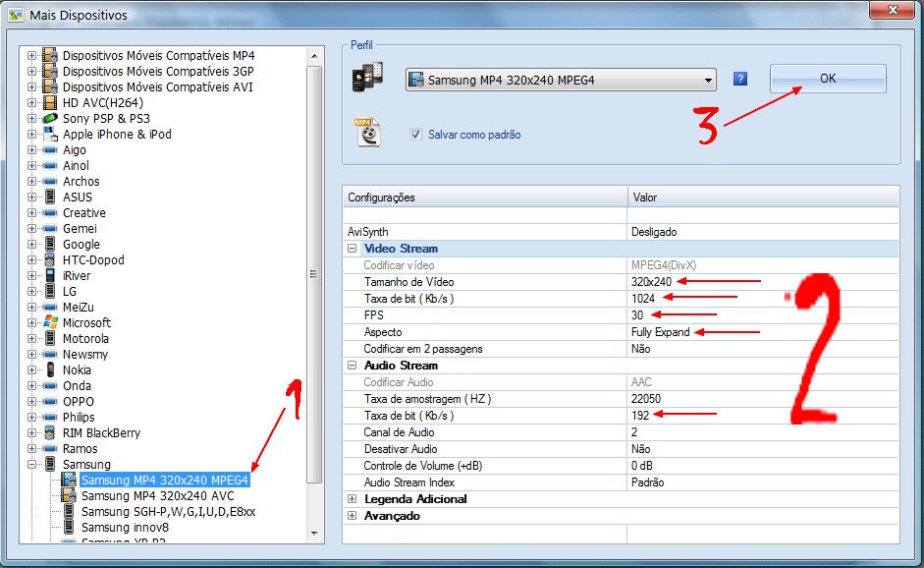Click the Fully Expand aspect value
Image resolution: width=924 pixels, height=568 pixels.
pyautogui.click(x=660, y=332)
